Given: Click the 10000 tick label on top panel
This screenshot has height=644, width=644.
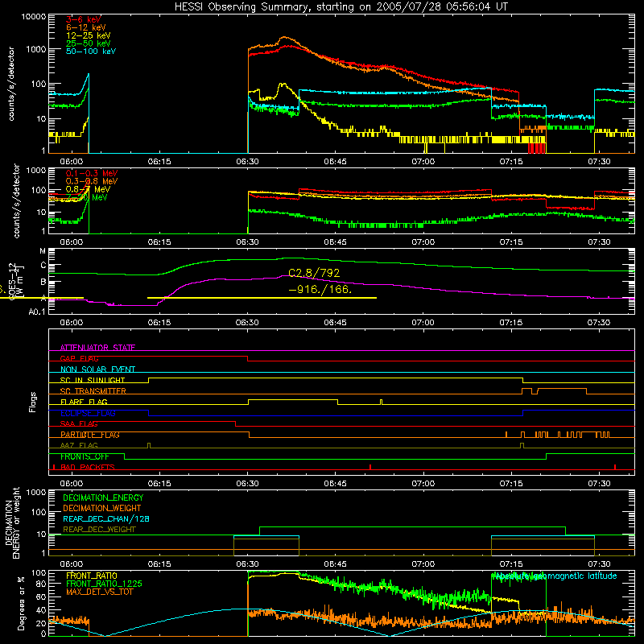Looking at the screenshot, I should coord(34,16).
